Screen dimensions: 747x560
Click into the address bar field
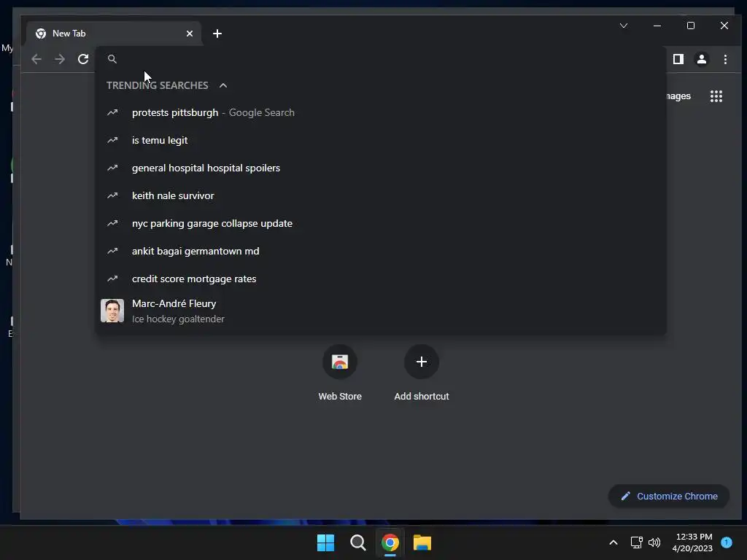381,59
